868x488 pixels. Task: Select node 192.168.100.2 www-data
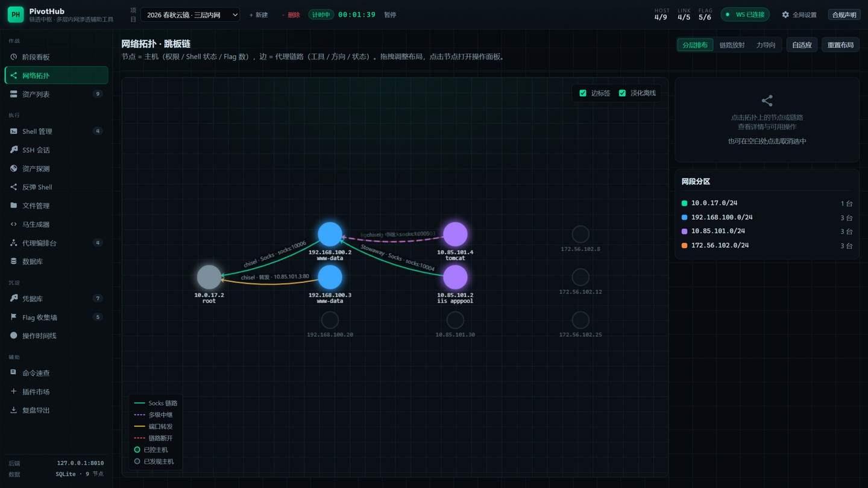(330, 234)
